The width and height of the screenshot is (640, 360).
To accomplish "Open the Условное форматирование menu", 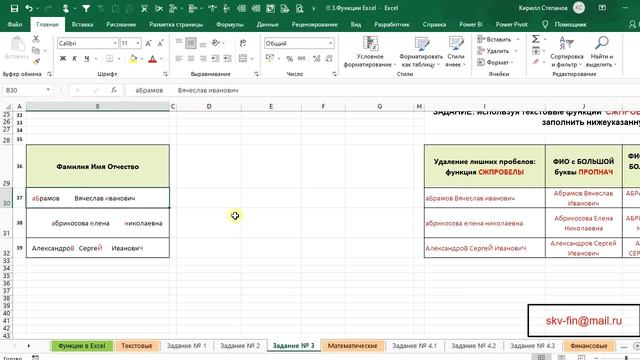I will [370, 52].
